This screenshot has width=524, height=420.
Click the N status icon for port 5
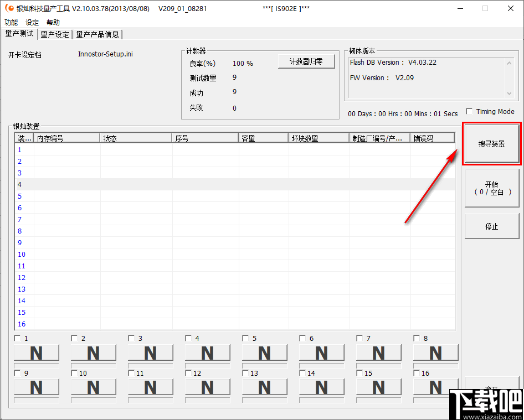tap(264, 352)
